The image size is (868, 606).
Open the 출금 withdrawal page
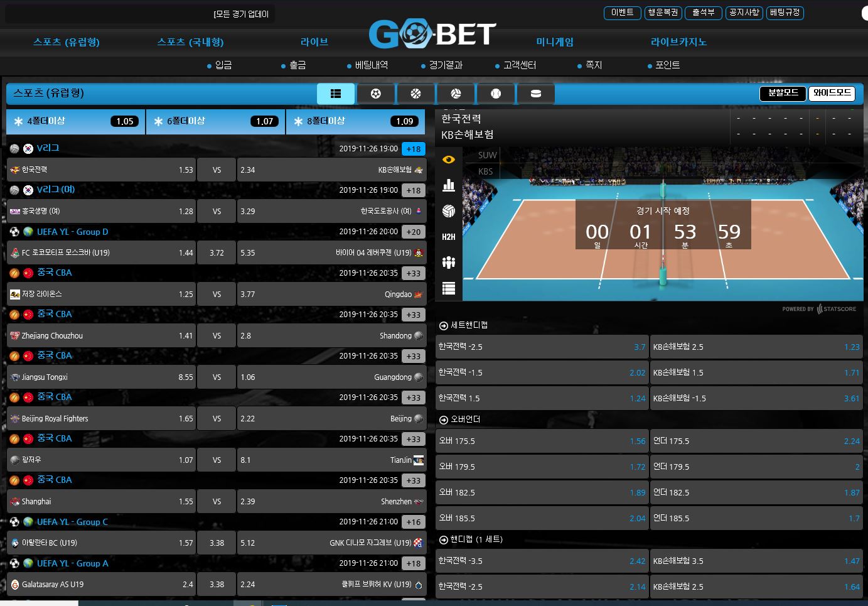(x=294, y=65)
